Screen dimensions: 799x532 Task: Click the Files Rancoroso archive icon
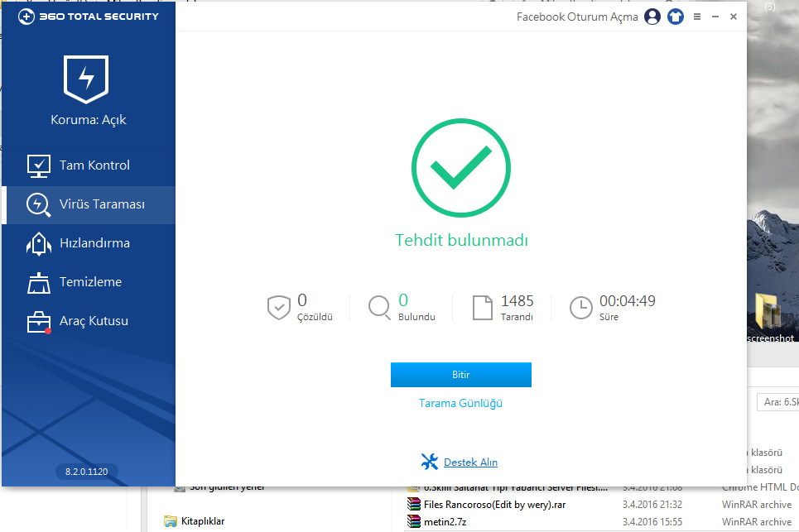414,505
